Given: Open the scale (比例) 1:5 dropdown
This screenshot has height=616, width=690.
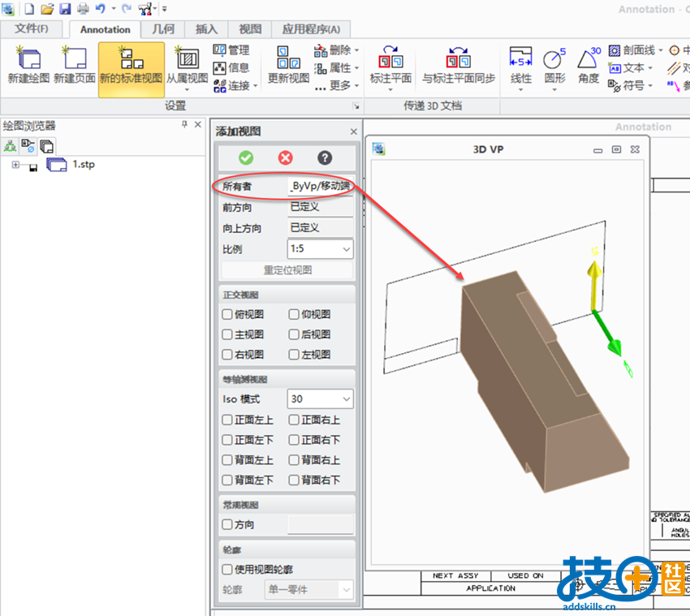Looking at the screenshot, I should 320,249.
